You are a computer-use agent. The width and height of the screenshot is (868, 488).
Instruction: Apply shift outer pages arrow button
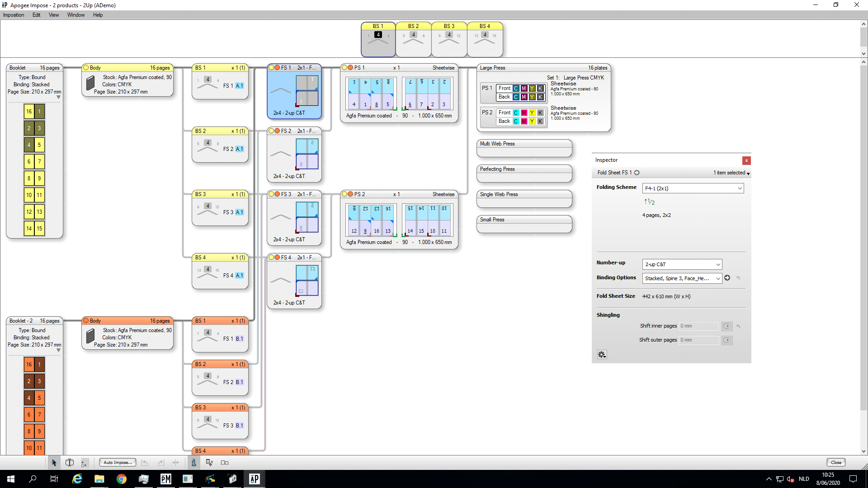pos(726,340)
